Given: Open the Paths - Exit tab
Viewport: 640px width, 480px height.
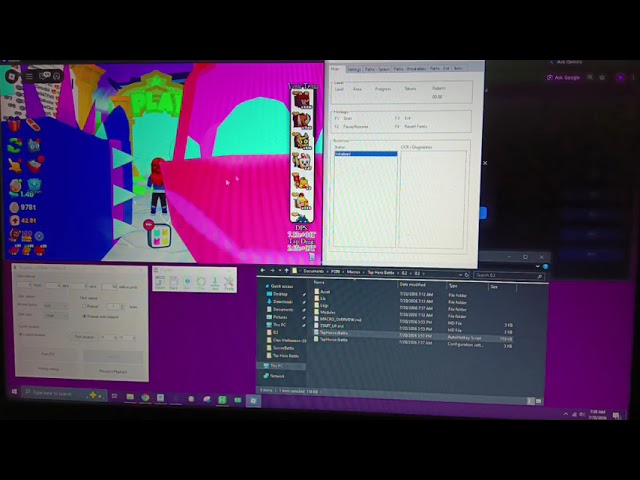Looking at the screenshot, I should point(439,68).
